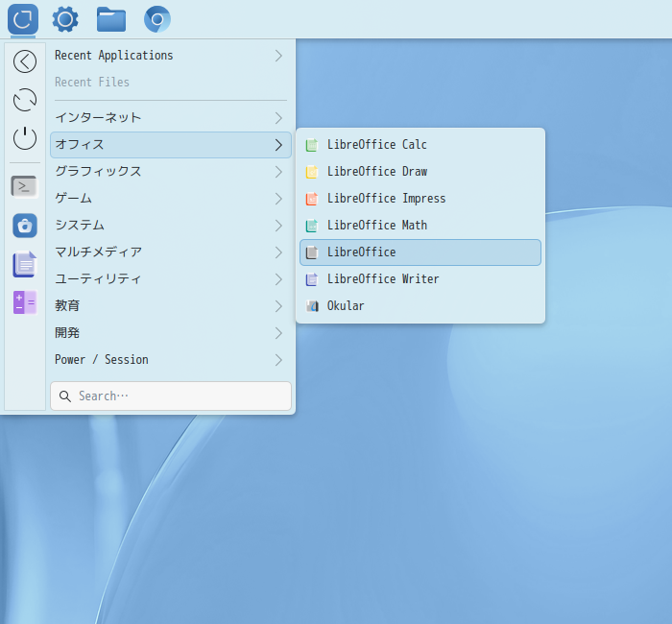Open the terminal from the sidebar
The width and height of the screenshot is (672, 624).
click(x=25, y=187)
